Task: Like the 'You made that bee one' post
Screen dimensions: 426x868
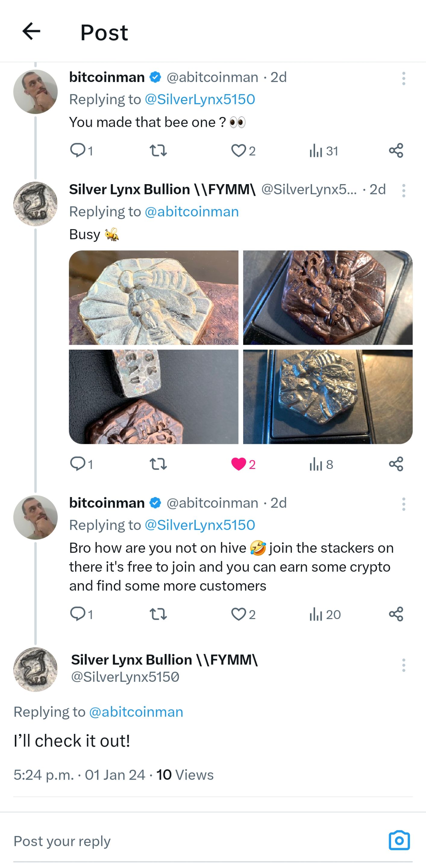Action: (x=243, y=151)
